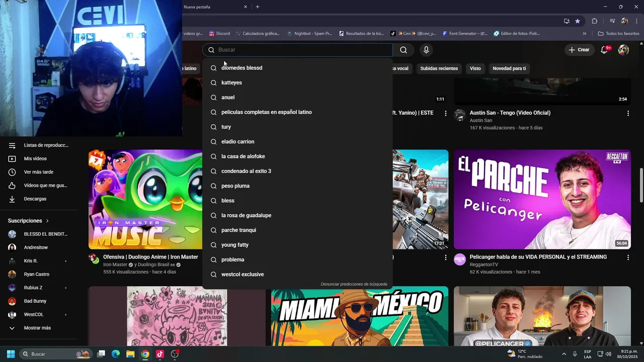Screen dimensions: 644x362
Task: Select suggestion tury
Action: 297,127
